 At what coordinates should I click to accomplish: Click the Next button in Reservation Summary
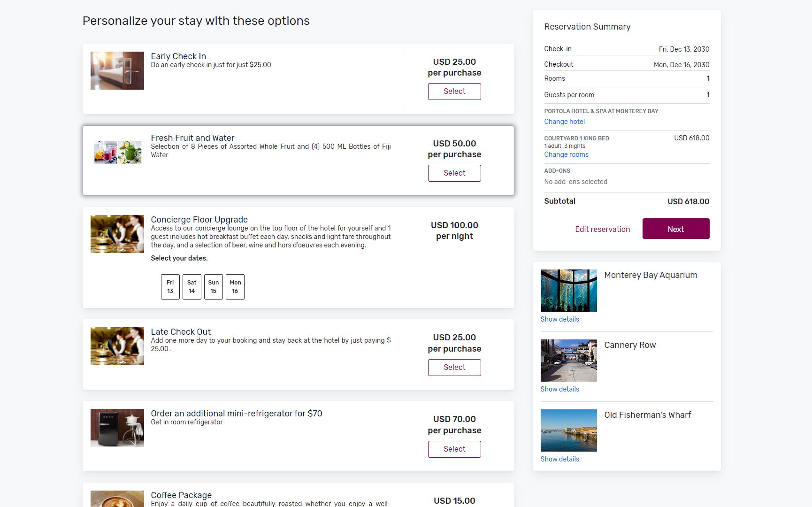[675, 229]
